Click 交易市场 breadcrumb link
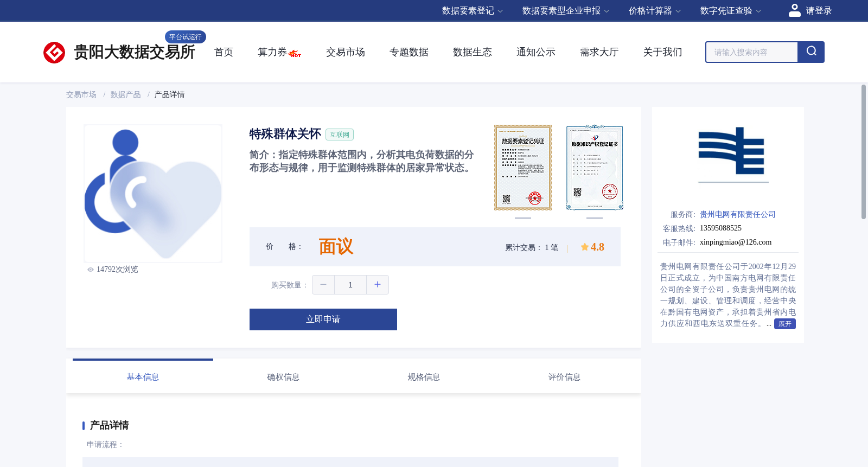The height and width of the screenshot is (467, 868). [81, 95]
